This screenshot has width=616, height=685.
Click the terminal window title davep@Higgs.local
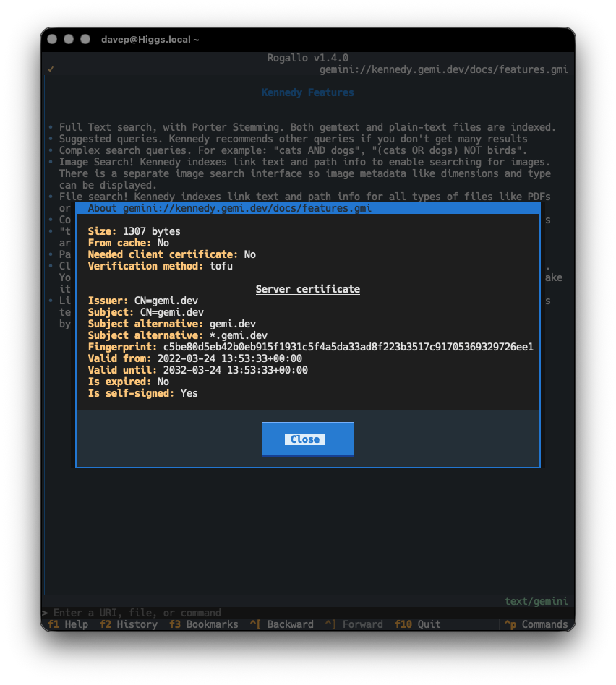150,39
